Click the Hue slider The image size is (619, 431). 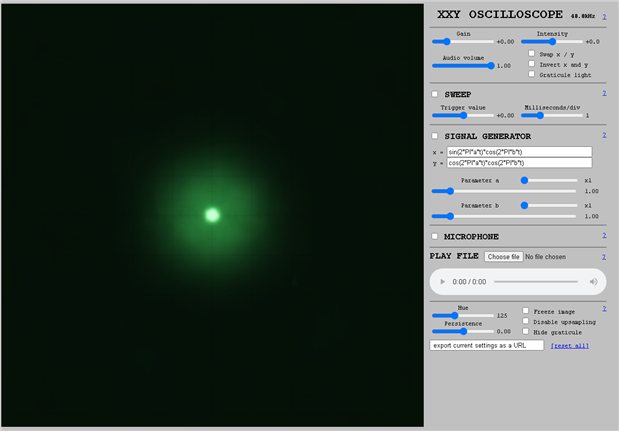click(x=463, y=315)
